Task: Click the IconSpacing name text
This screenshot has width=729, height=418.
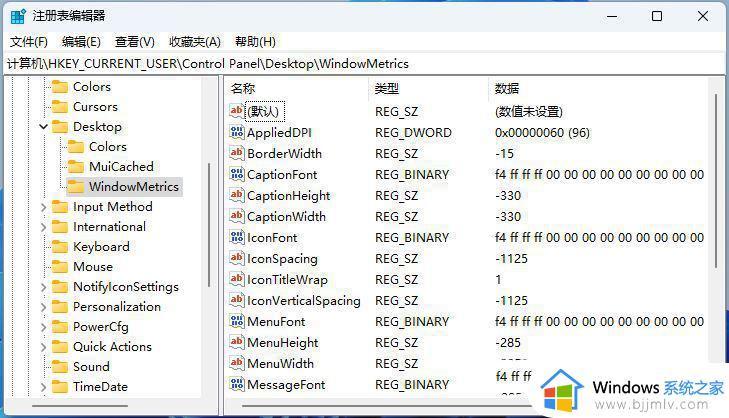Action: [282, 259]
